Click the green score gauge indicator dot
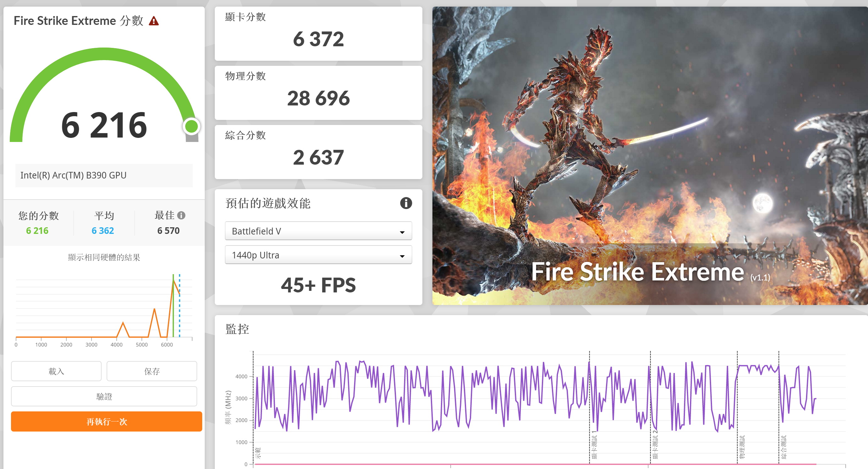The width and height of the screenshot is (868, 469). tap(192, 127)
